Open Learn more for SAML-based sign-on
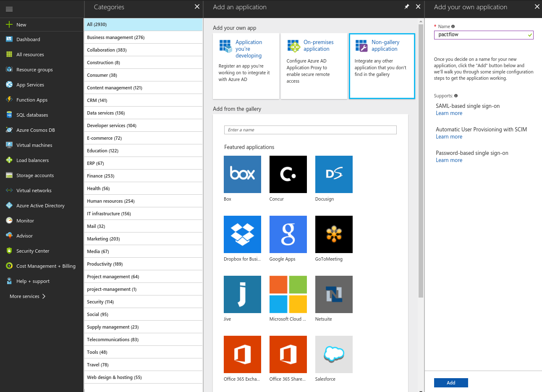 pyautogui.click(x=449, y=113)
